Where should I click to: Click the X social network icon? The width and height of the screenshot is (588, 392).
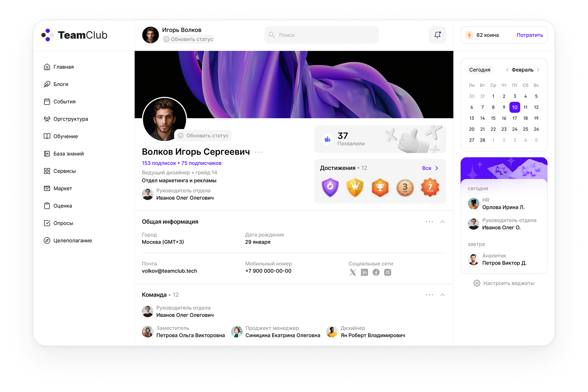tap(353, 273)
